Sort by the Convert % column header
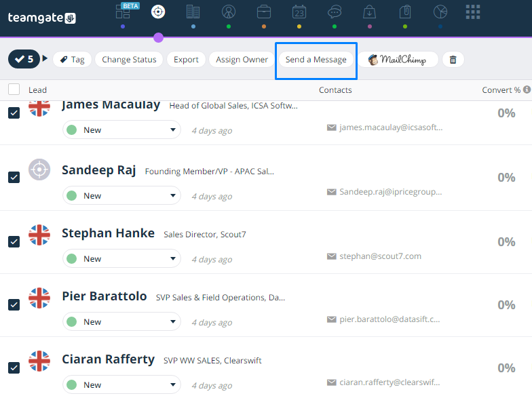 [x=501, y=89]
